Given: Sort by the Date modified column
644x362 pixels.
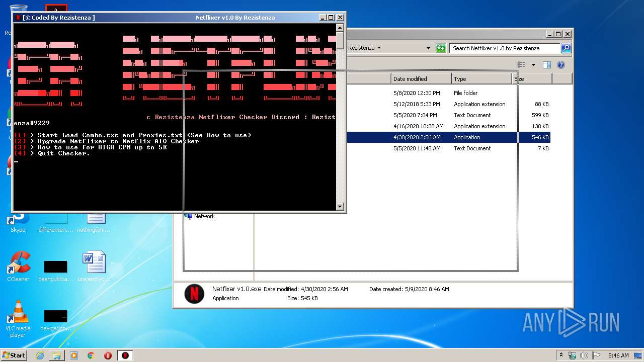Looking at the screenshot, I should (421, 79).
